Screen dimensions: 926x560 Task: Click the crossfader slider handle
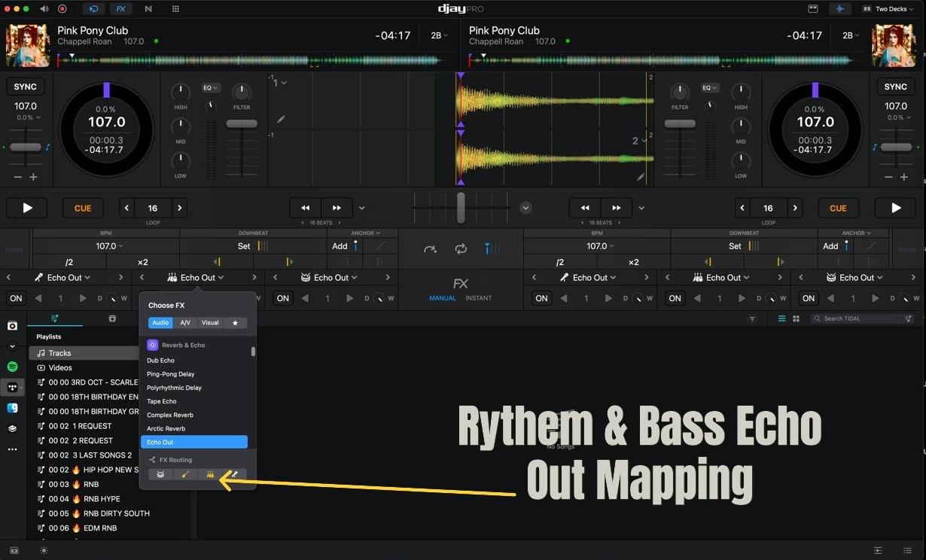coord(461,207)
